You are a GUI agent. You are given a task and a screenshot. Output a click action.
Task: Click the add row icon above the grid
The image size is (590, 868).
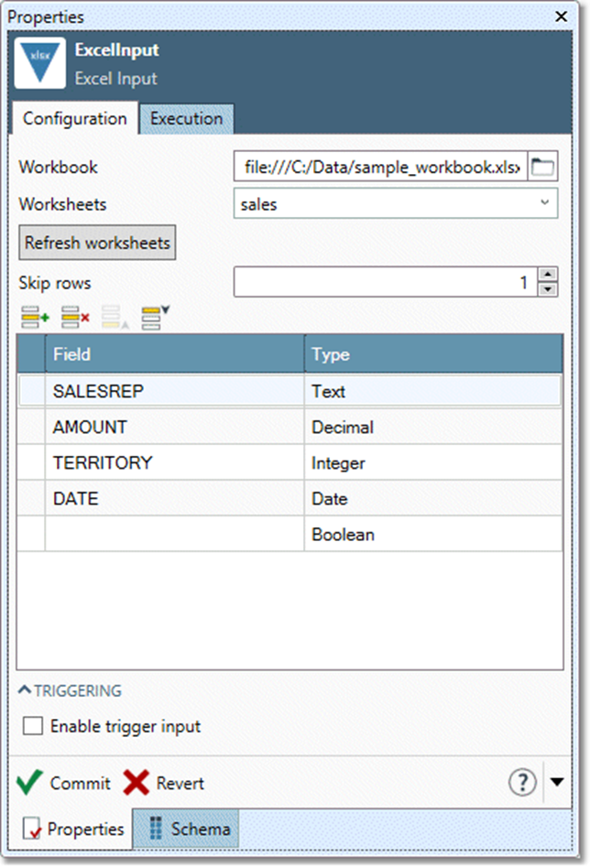(35, 319)
